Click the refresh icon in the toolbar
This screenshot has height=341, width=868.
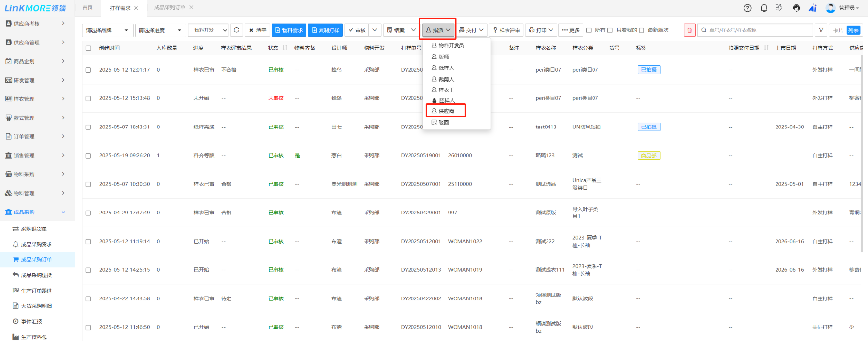click(x=237, y=30)
